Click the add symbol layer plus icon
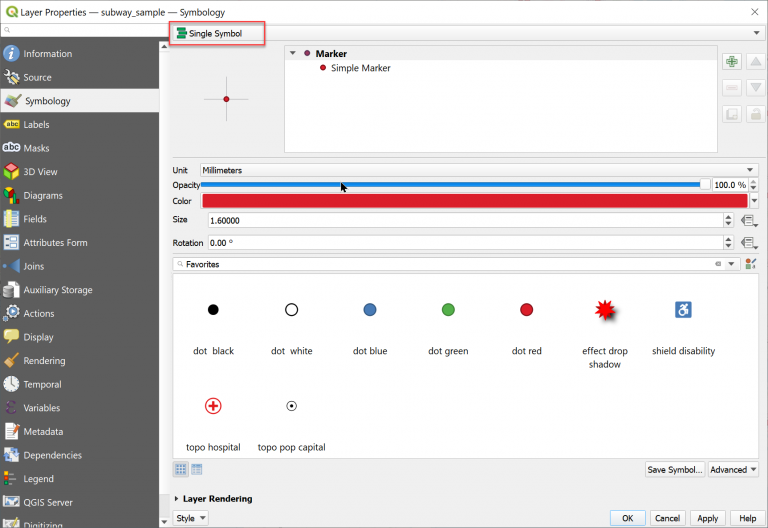The width and height of the screenshot is (768, 528). pos(731,62)
